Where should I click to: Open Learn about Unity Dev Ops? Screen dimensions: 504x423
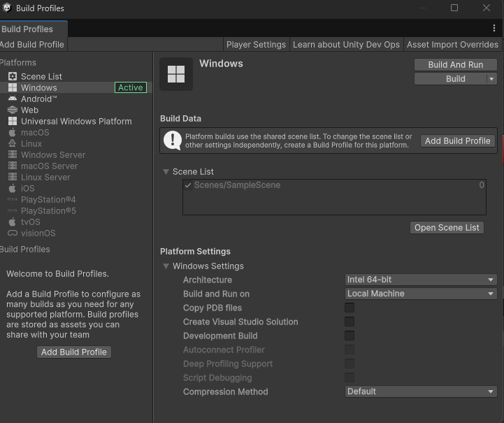pyautogui.click(x=346, y=44)
